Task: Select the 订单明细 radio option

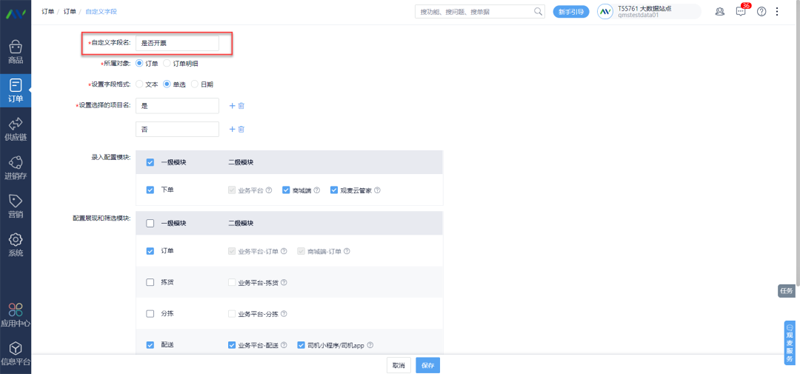Action: (x=181, y=64)
